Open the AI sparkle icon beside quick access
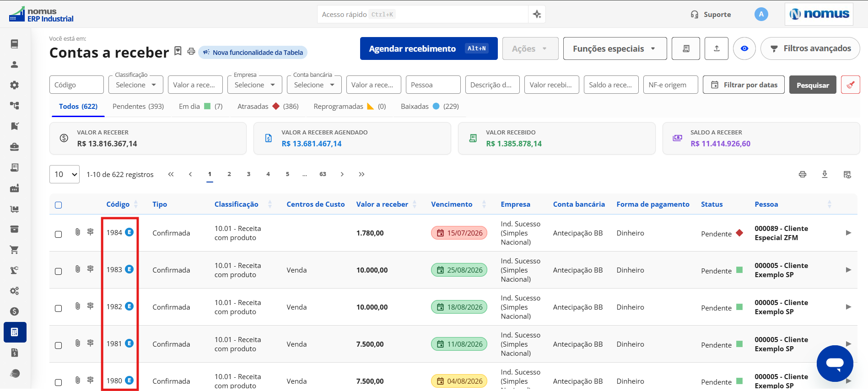Screen dimensions: 868x391 537,14
